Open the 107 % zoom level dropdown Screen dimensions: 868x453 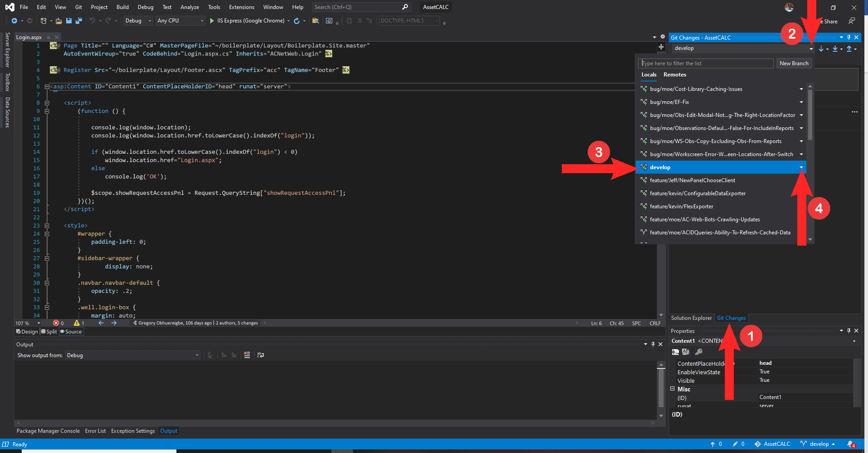click(39, 323)
